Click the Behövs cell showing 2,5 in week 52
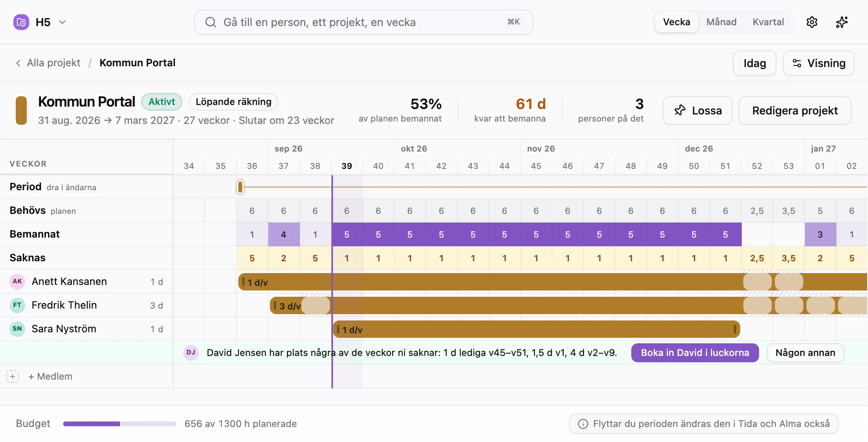Image resolution: width=868 pixels, height=442 pixels. pyautogui.click(x=757, y=211)
